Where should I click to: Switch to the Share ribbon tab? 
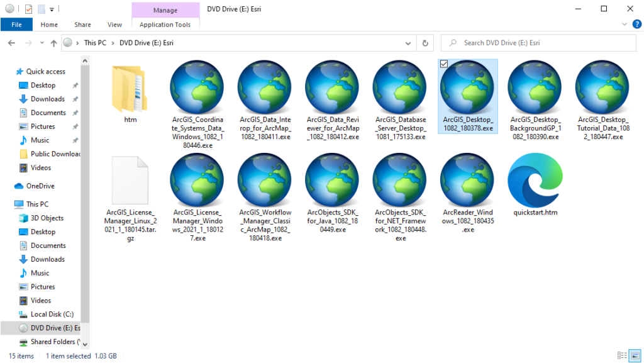(x=82, y=25)
